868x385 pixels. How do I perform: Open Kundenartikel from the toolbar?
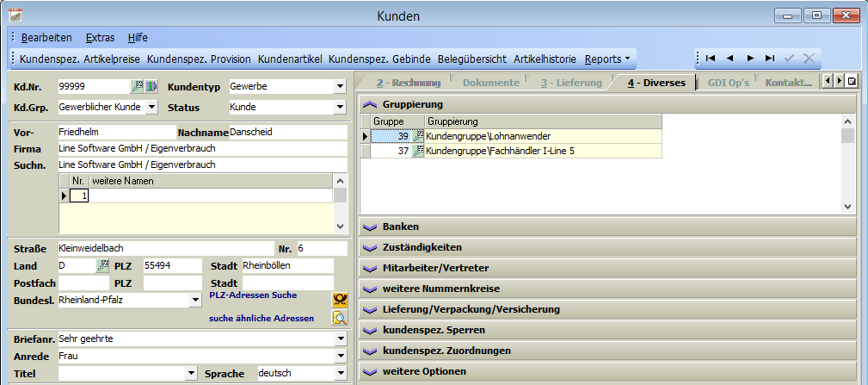(290, 59)
